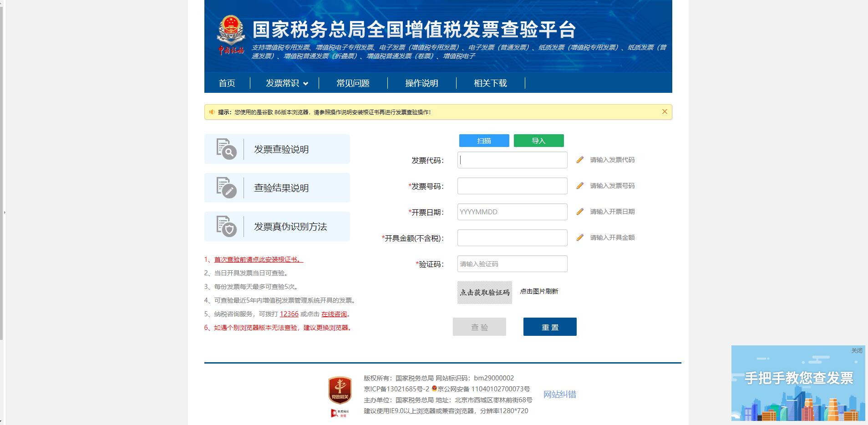Click the small red site-error icon in the footer
This screenshot has width=868, height=425.
click(x=340, y=413)
